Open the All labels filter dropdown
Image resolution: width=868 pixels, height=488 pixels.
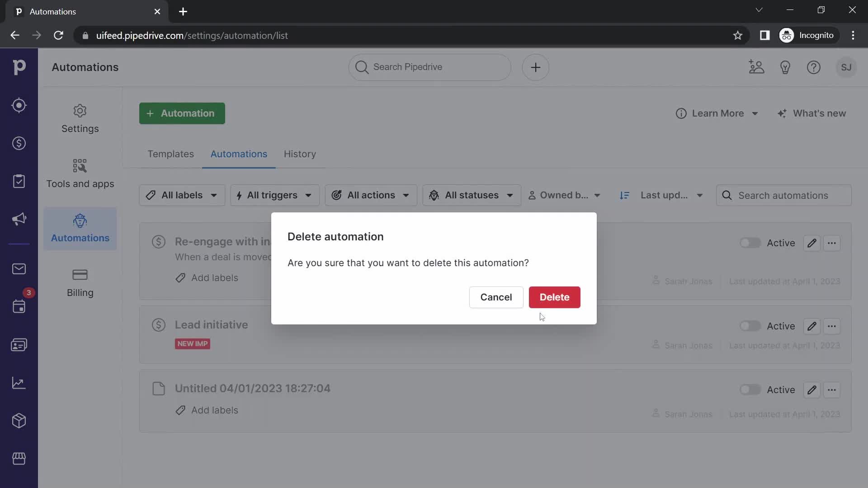182,195
